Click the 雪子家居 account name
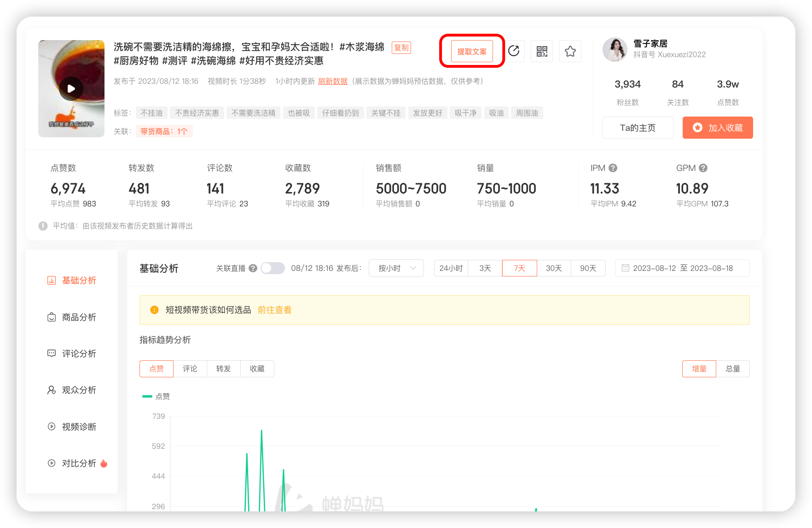 650,43
